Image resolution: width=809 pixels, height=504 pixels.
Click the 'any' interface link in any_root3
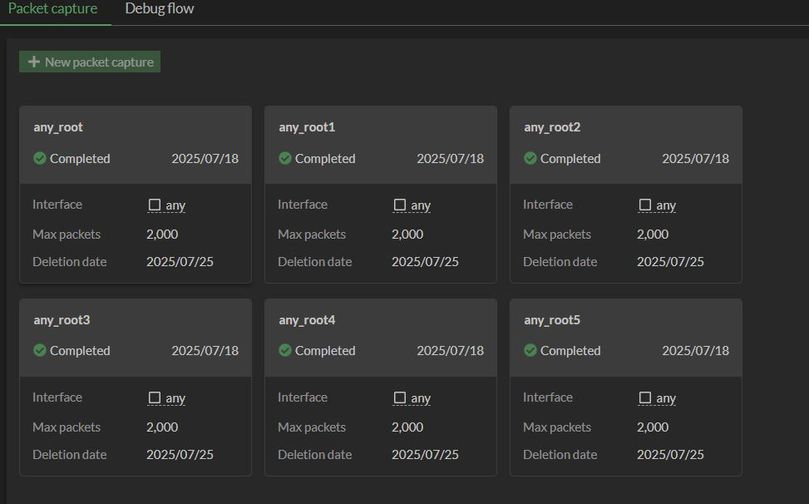tap(175, 398)
